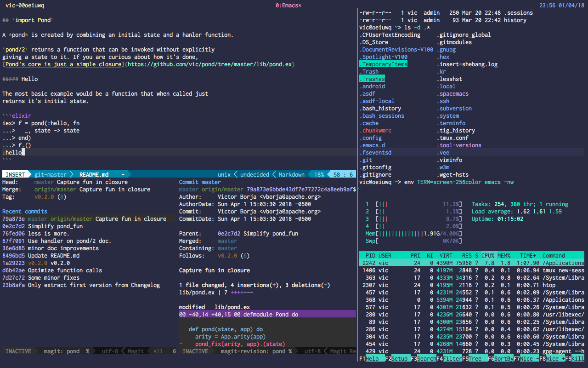The height and width of the screenshot is (368, 588).
Task: Sort by CPU% column header in htop
Action: [x=487, y=256]
